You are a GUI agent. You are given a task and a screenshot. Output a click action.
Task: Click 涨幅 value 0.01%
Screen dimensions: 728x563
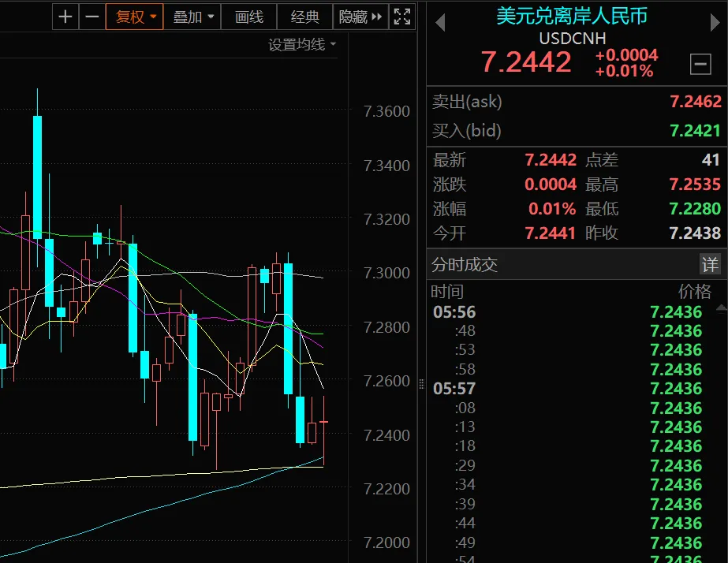tap(552, 208)
